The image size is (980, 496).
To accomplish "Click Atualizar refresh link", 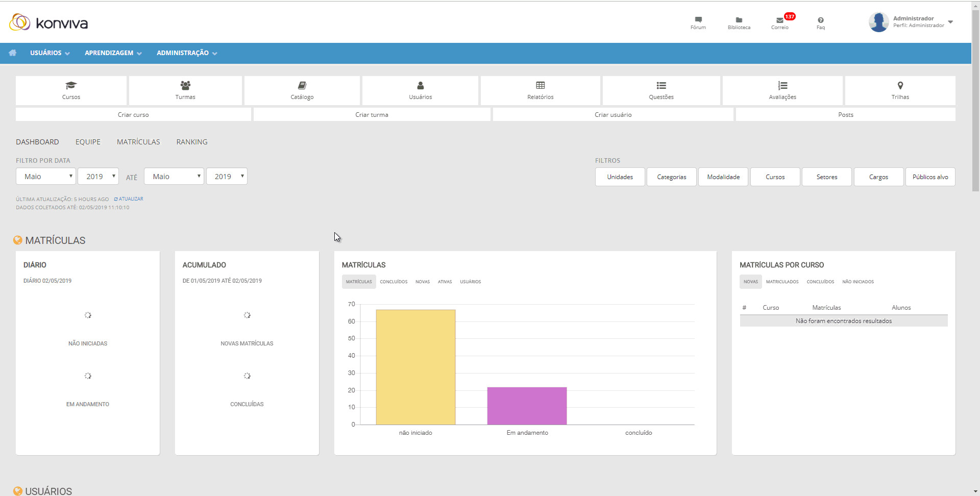I will tap(129, 199).
